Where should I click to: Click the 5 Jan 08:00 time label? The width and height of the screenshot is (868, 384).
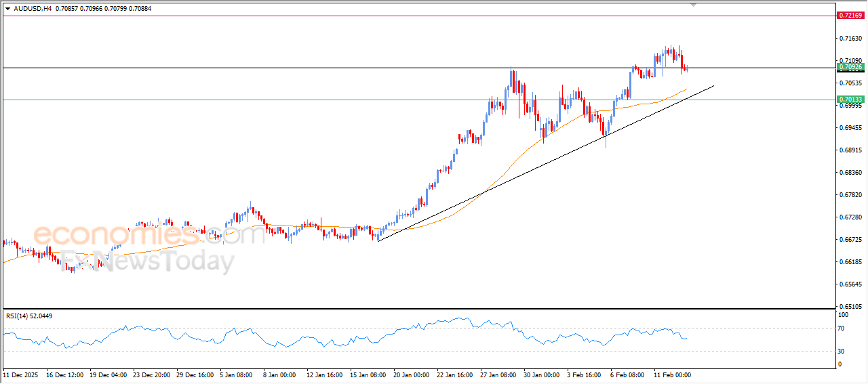coord(237,375)
